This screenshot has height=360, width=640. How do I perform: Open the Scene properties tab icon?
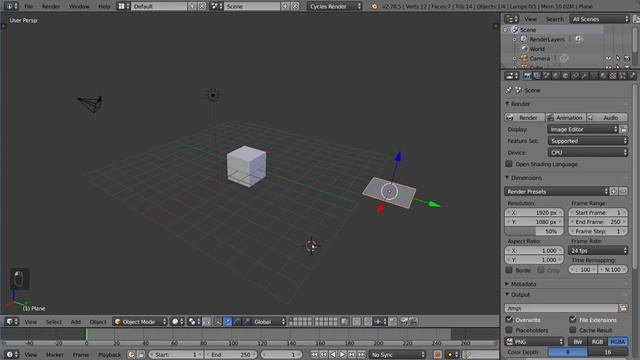tap(546, 76)
